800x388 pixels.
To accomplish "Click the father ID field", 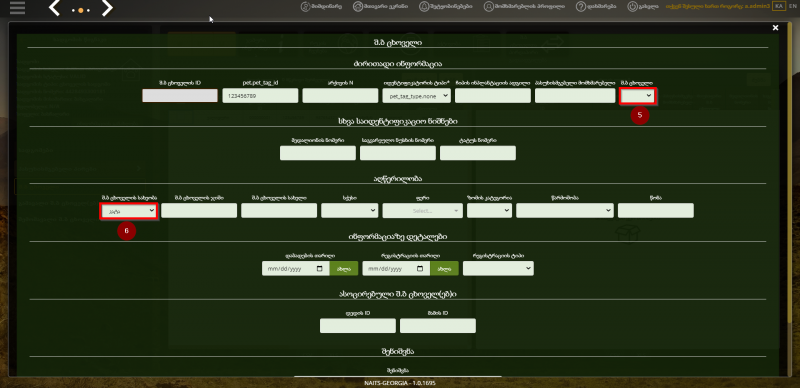I will (438, 326).
